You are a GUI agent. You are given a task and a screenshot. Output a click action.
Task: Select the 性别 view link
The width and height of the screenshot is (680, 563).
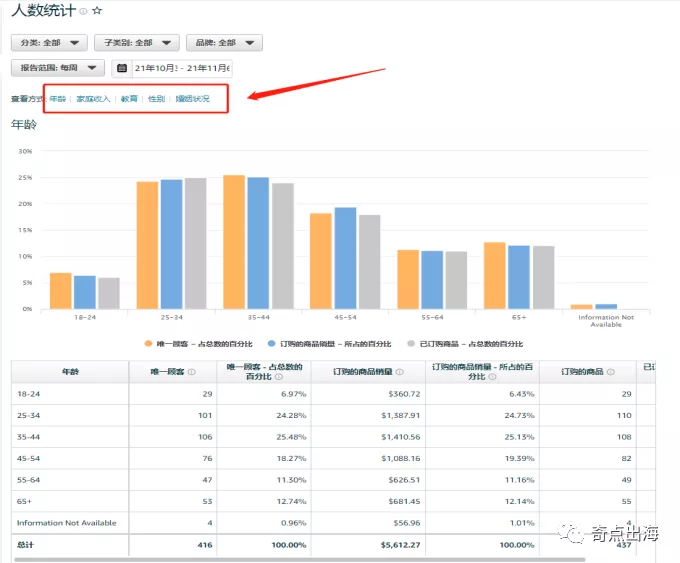(157, 100)
